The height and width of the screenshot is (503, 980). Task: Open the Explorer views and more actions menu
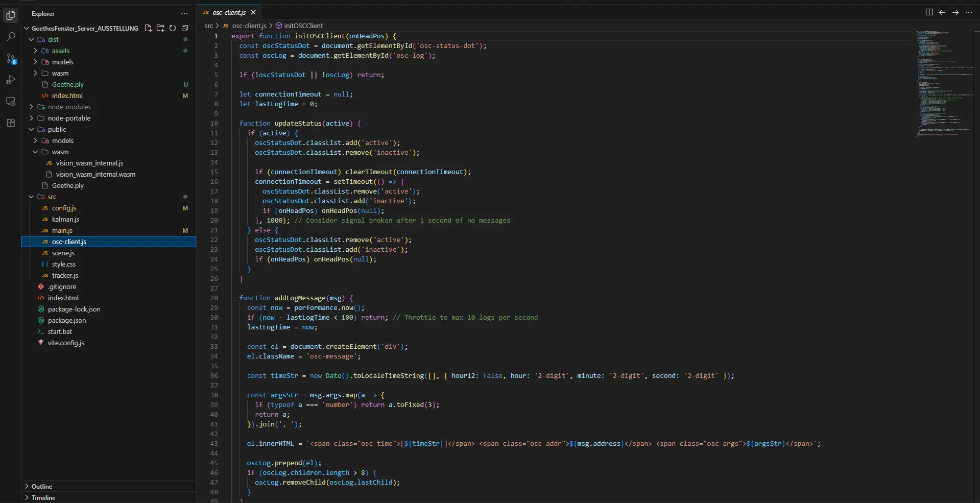184,14
